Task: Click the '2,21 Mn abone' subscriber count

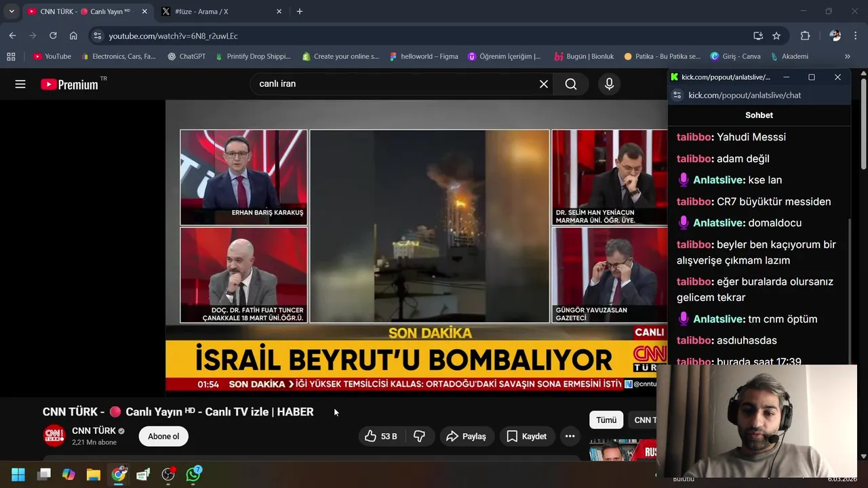Action: point(94,443)
